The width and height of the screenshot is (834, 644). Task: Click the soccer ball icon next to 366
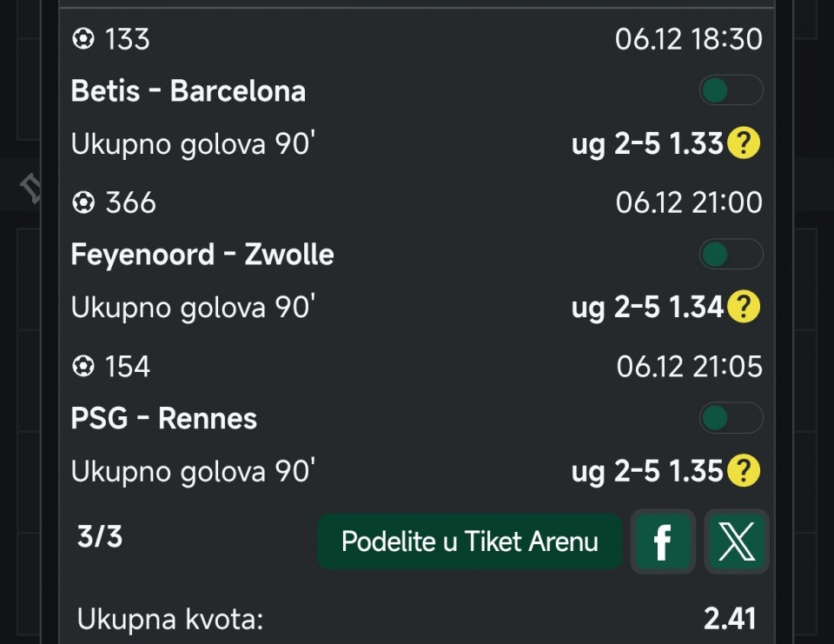83,202
